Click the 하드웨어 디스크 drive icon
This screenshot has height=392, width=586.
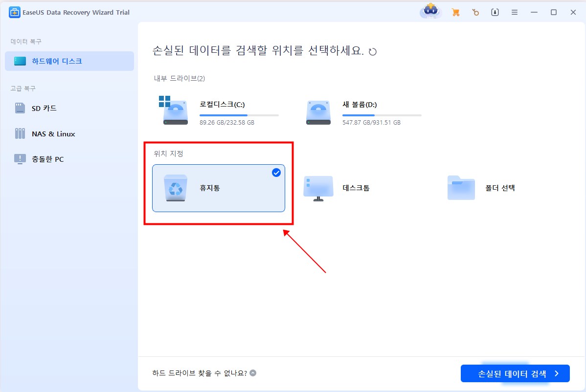20,61
